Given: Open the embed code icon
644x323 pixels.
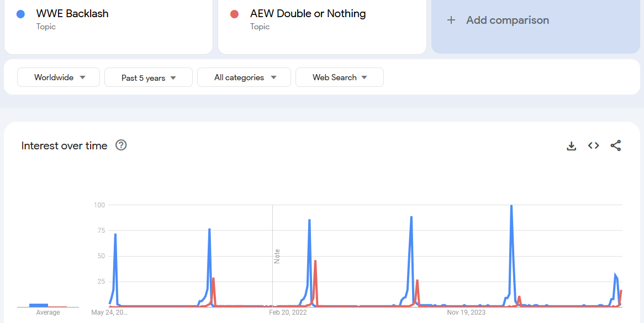Looking at the screenshot, I should (594, 145).
